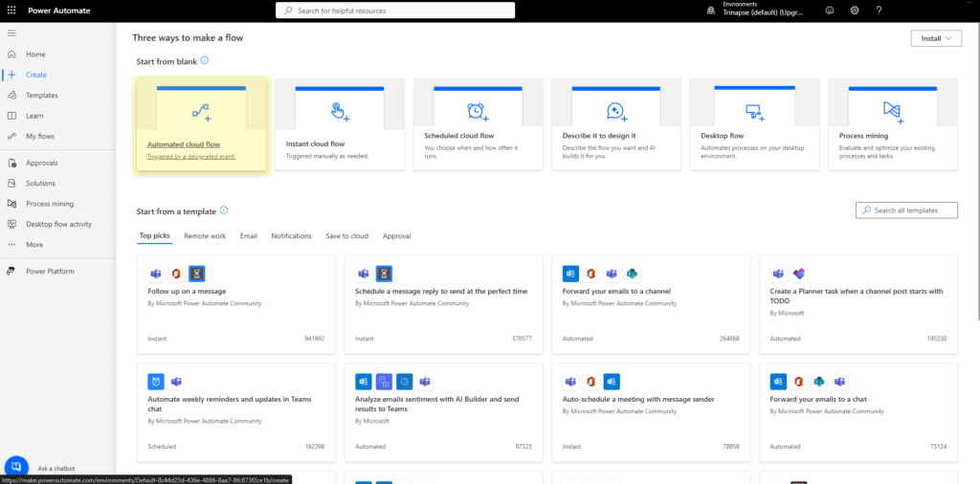Switch to the Remote work tab

tap(205, 235)
